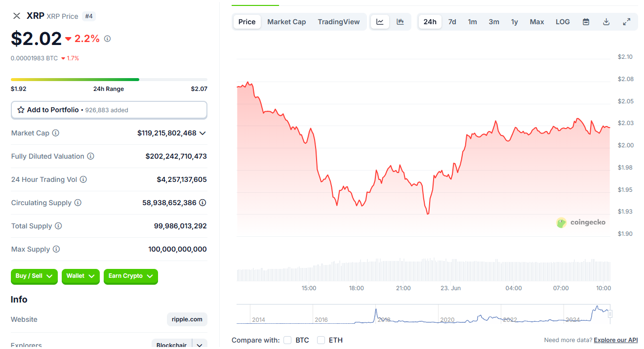The image size is (644, 349).
Task: Expand the explorers list beside Blockchair
Action: [200, 345]
